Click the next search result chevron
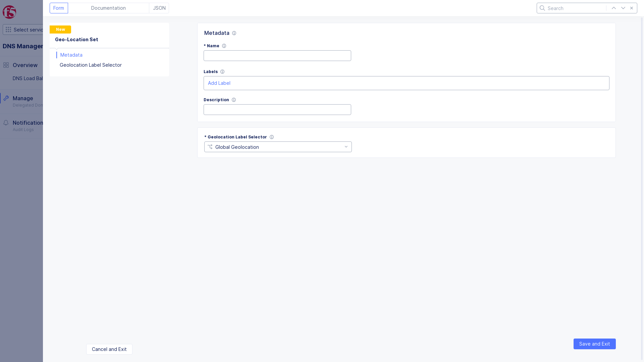644x362 pixels. tap(623, 8)
